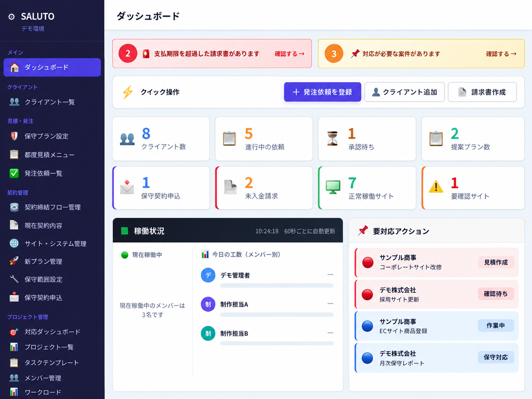The image size is (532, 399).
Task: Click the 制作担当A avatar circle
Action: tap(208, 304)
